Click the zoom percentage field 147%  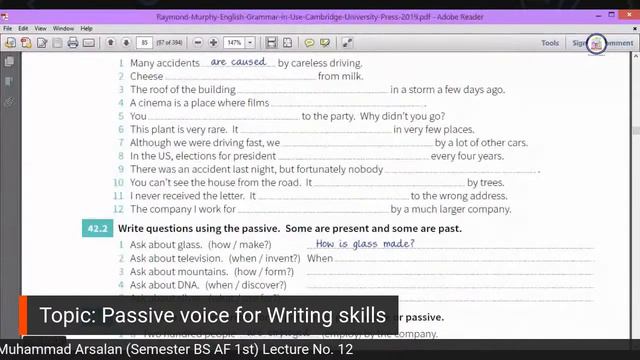pyautogui.click(x=234, y=42)
